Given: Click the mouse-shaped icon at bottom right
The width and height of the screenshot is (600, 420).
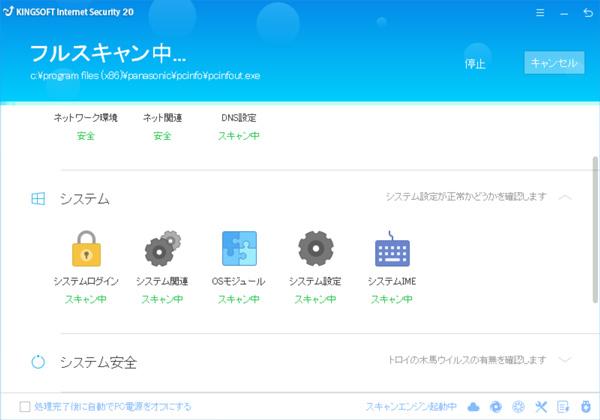Looking at the screenshot, I should (x=585, y=406).
